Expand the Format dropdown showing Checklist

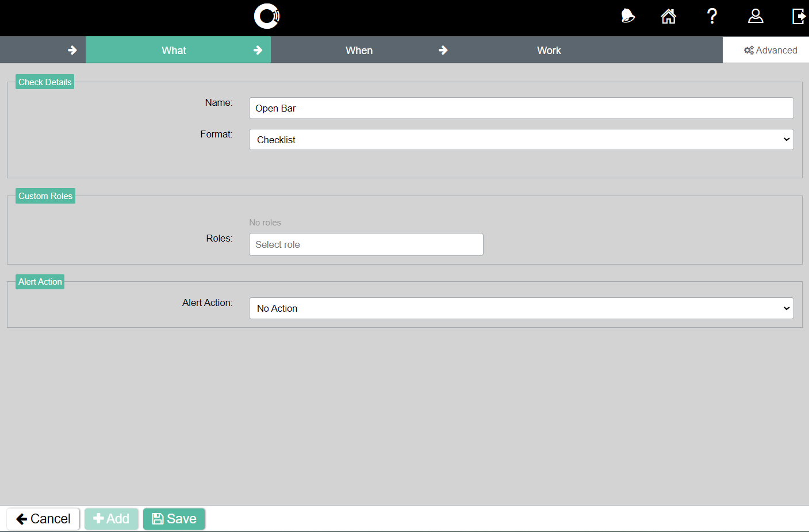coord(521,140)
